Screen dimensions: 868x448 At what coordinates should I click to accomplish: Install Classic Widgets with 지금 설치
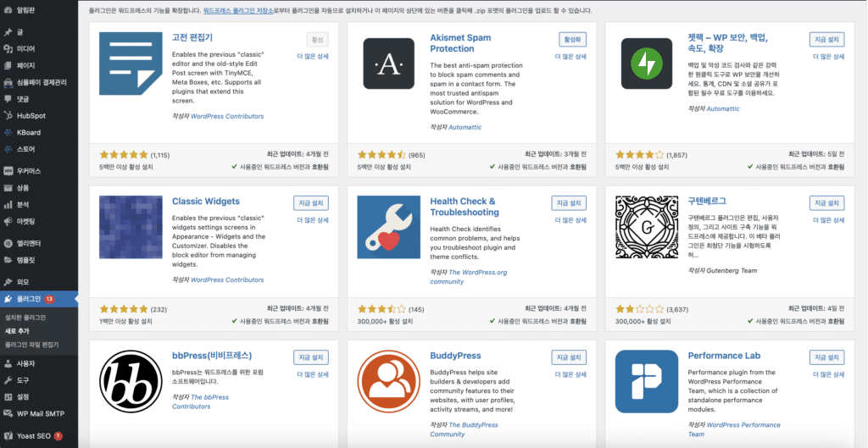310,203
